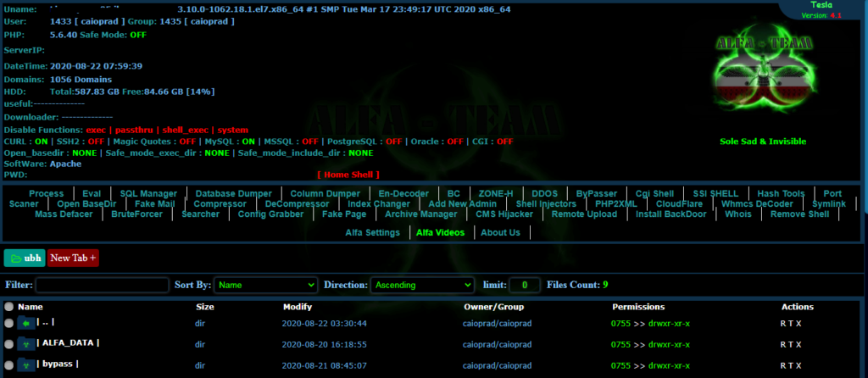Click the [ Home Shell ] link
The width and height of the screenshot is (868, 378).
pyautogui.click(x=348, y=175)
